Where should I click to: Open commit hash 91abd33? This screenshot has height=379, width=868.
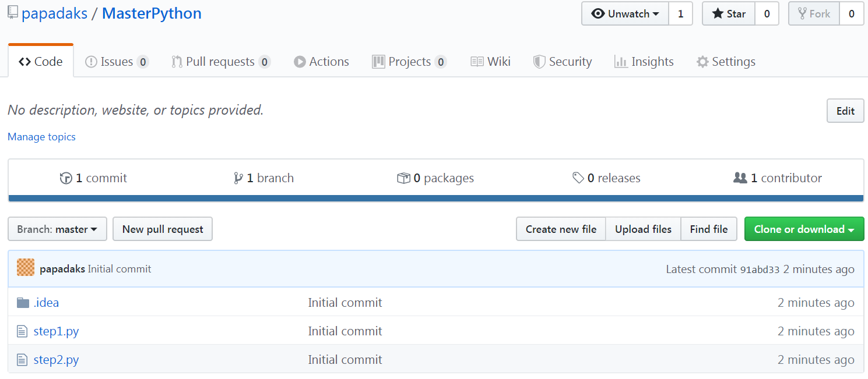click(x=760, y=270)
